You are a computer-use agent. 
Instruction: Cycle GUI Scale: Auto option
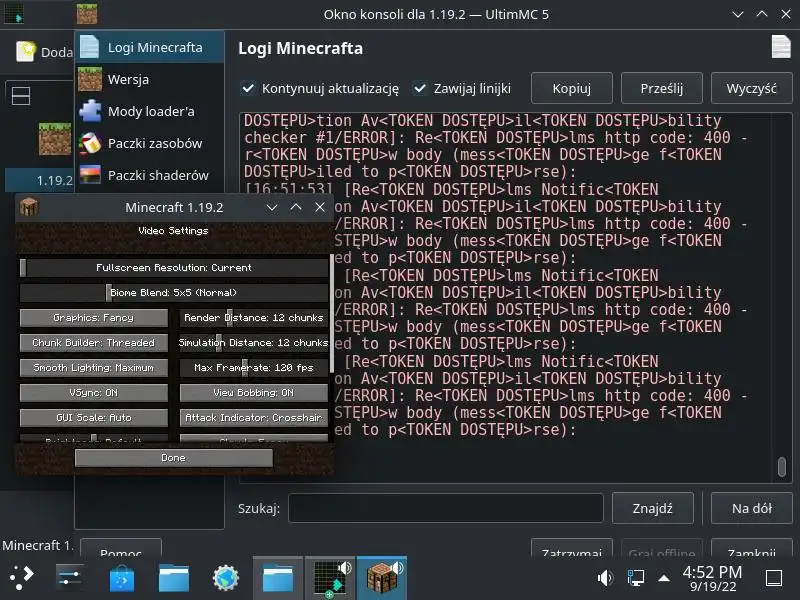[x=94, y=418]
